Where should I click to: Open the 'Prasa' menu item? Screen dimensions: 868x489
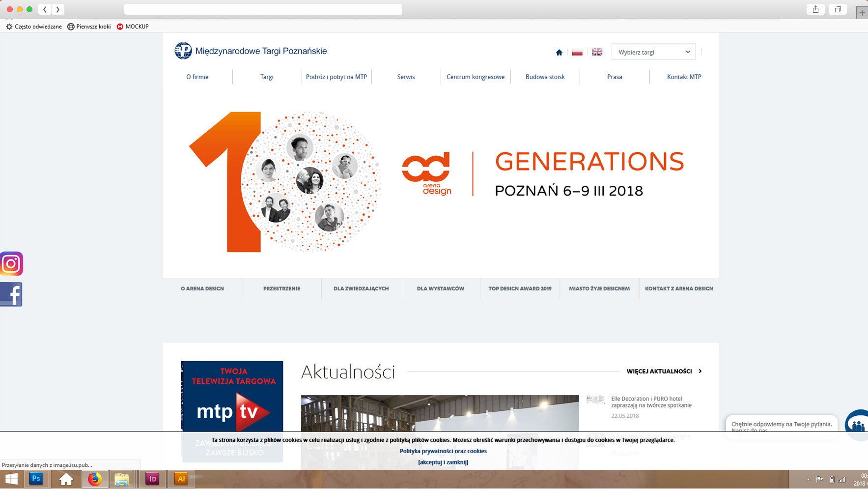(615, 77)
